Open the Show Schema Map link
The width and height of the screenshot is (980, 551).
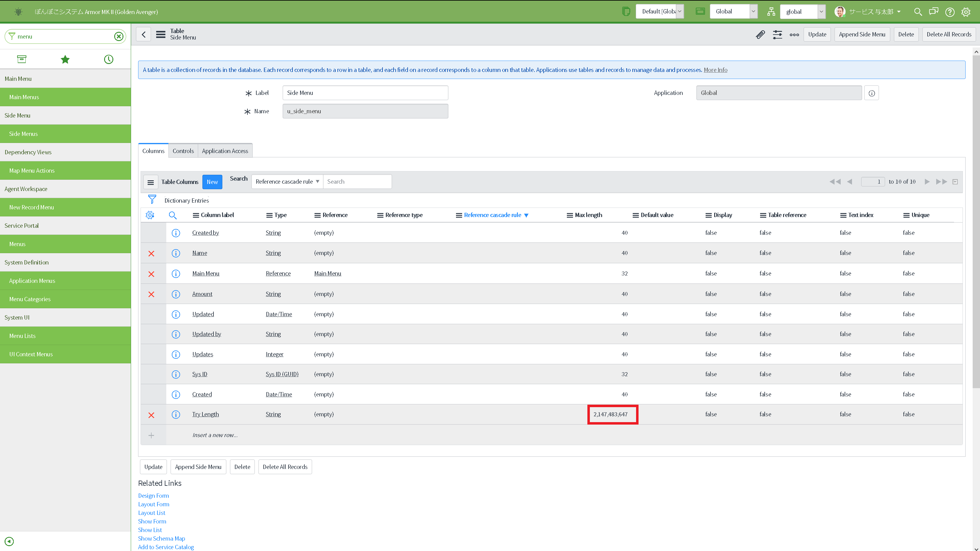tap(161, 538)
